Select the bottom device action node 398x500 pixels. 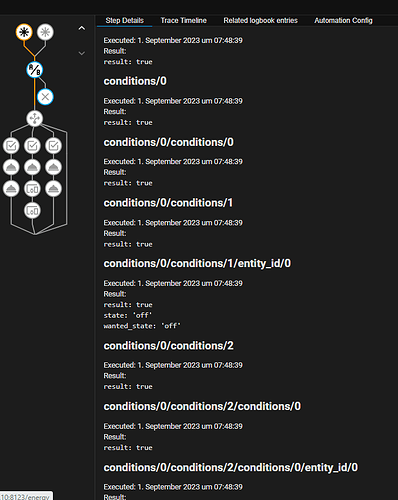[x=32, y=211]
